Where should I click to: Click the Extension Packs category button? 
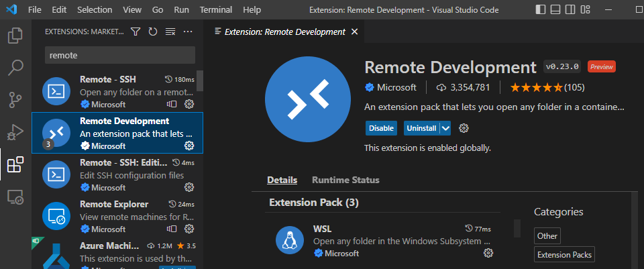coord(565,255)
